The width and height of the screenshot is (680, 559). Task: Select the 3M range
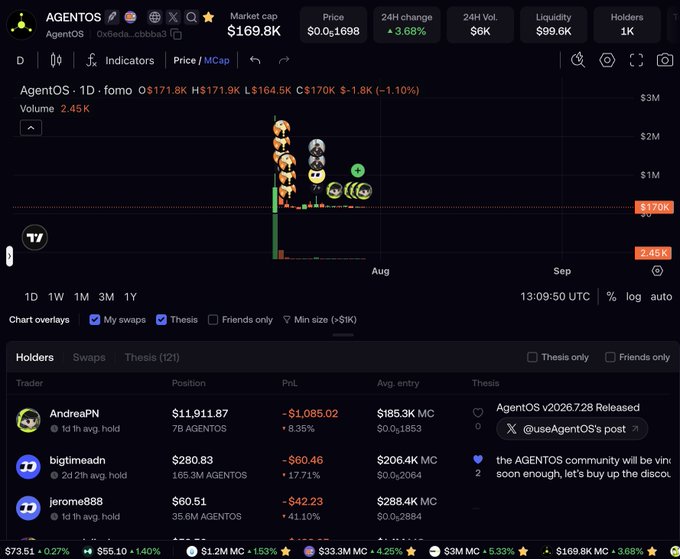coord(106,297)
